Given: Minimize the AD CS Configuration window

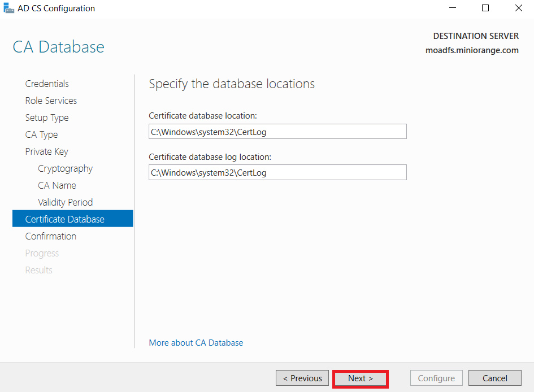Looking at the screenshot, I should [454, 8].
